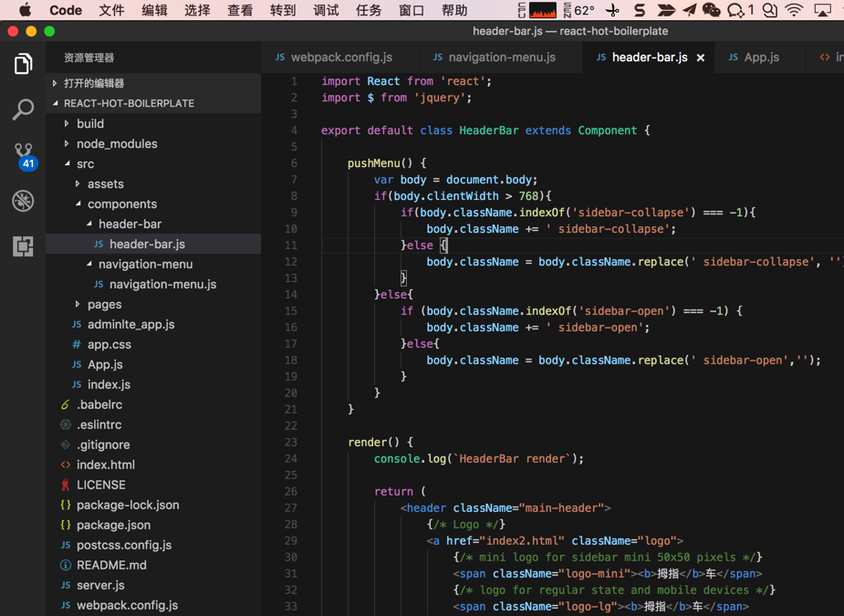Viewport: 844px width, 616px height.
Task: Expand the build folder
Action: (x=89, y=123)
